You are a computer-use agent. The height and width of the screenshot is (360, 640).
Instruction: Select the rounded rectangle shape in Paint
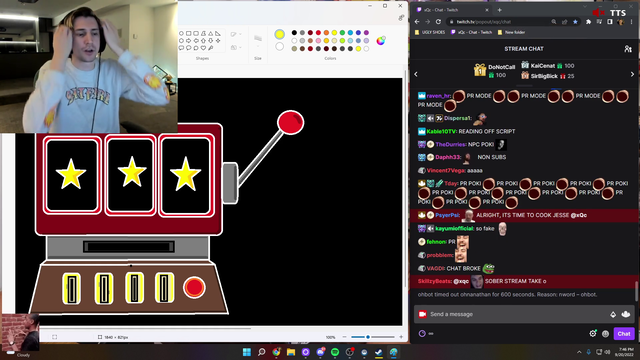pos(196,33)
